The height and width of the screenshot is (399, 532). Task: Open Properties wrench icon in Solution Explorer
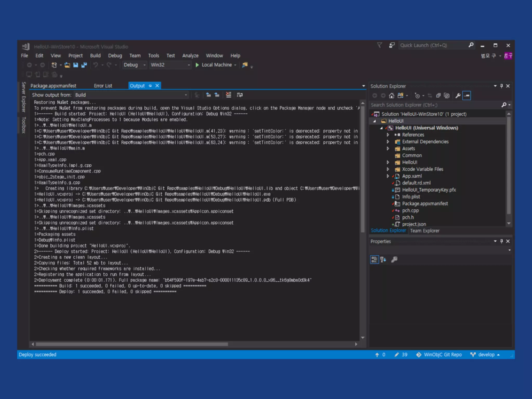click(x=458, y=96)
